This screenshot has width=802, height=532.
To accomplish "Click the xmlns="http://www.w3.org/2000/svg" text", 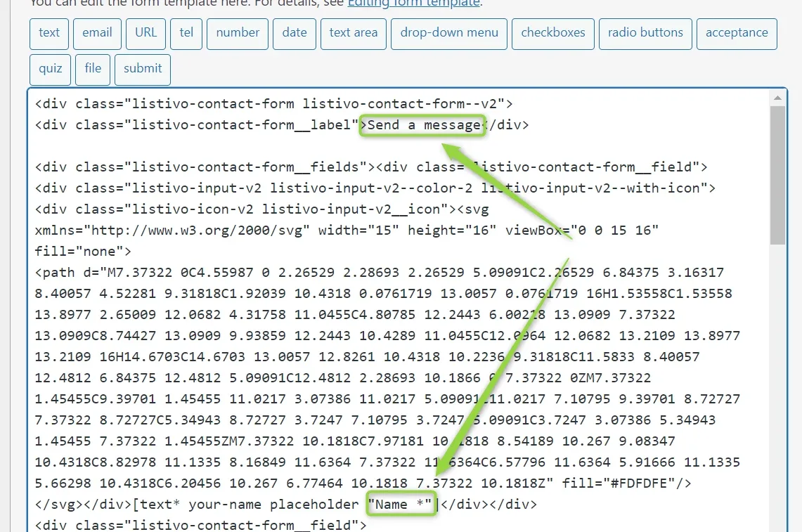I will (x=172, y=231).
